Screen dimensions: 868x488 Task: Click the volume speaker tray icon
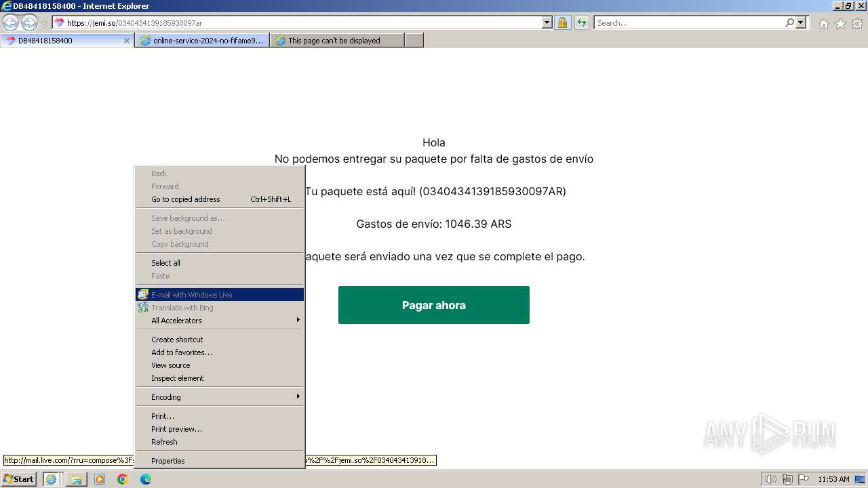[771, 479]
